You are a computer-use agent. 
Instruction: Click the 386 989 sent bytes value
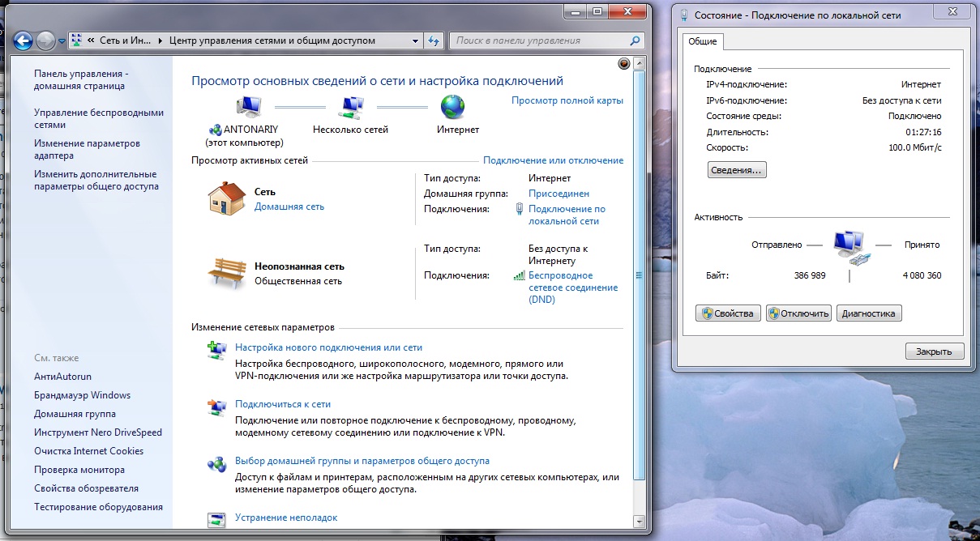(x=810, y=275)
